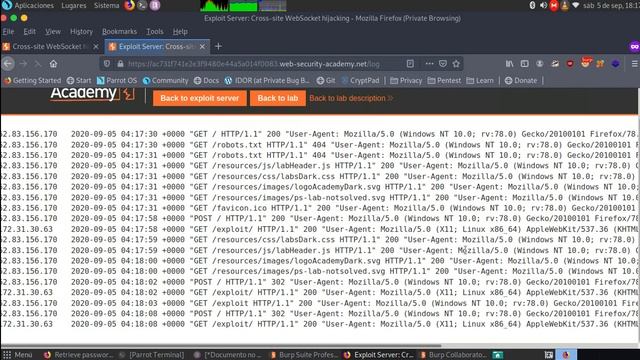Switch to Burp Collaborator taskbar window

(453, 355)
